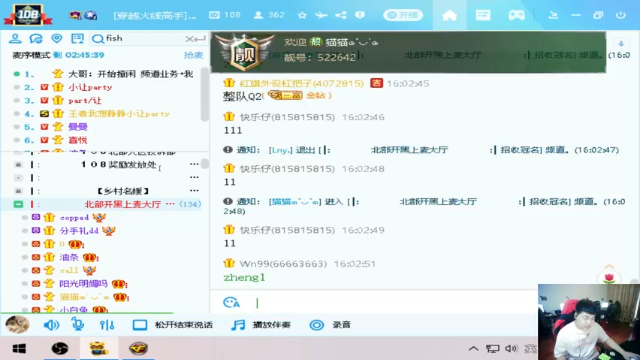Viewport: 640px width, 360px height.
Task: Click 录音 record button
Action: click(x=330, y=325)
